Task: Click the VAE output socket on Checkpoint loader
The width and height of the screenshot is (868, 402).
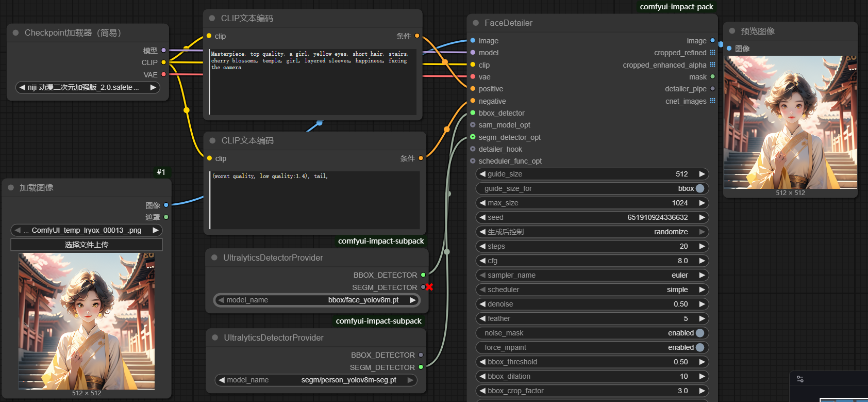Action: pyautogui.click(x=164, y=74)
